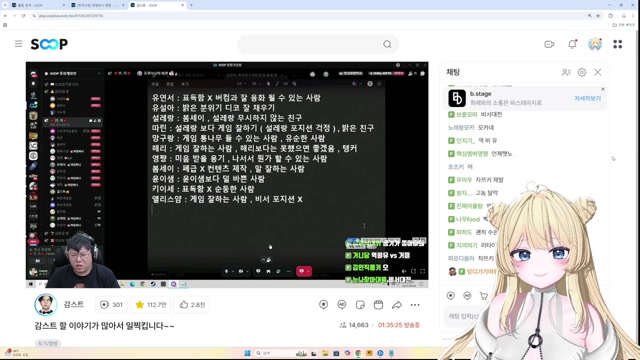Screen dimensions: 640x360
Task: Click the 감스트 streamer profile picture
Action: (x=45, y=304)
